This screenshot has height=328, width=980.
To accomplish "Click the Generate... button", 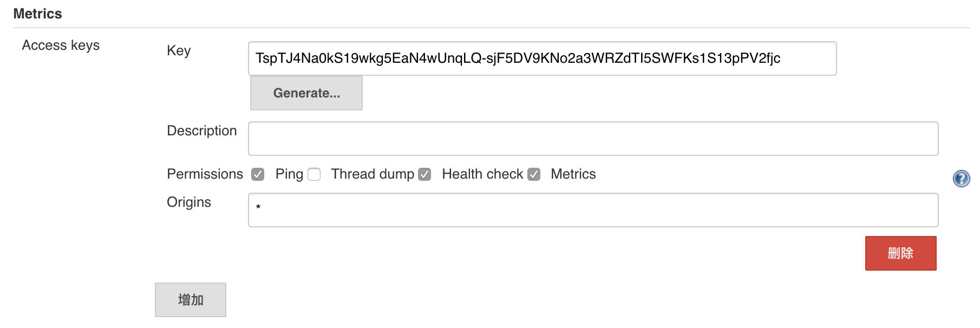I will click(x=306, y=93).
